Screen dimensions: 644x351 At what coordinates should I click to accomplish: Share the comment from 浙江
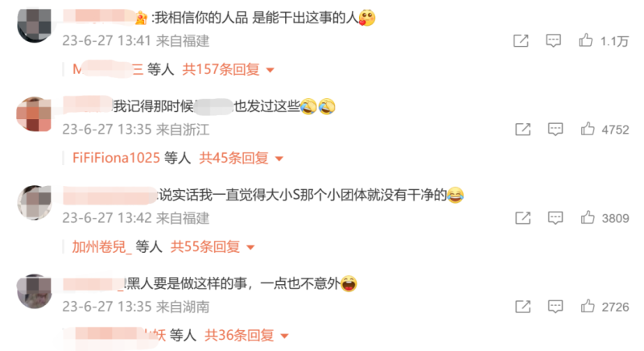pos(522,130)
